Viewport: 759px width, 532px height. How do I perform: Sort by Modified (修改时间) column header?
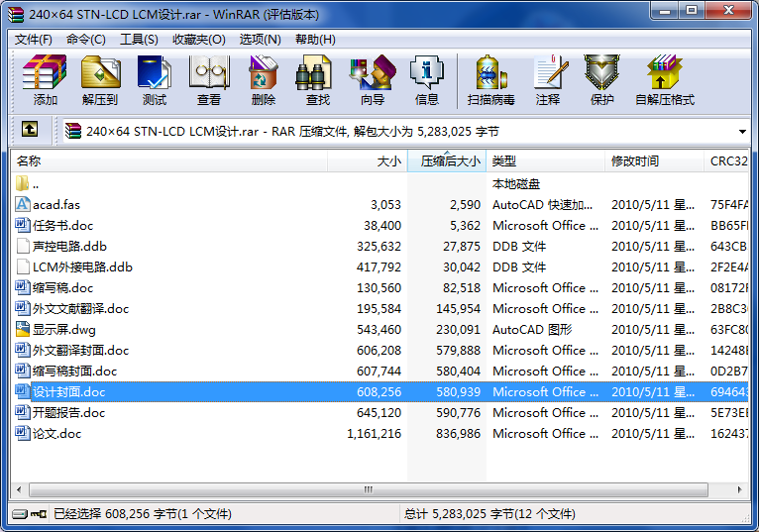[x=654, y=161]
